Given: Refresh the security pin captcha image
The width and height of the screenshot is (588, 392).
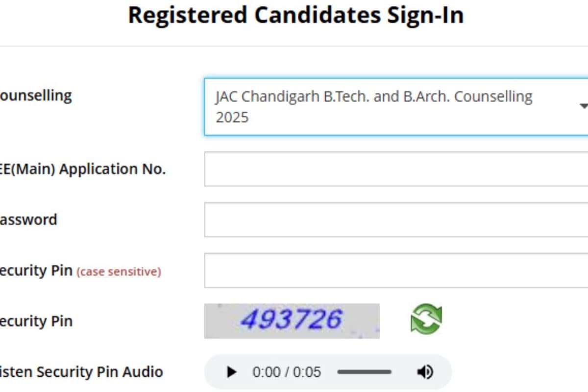Looking at the screenshot, I should [x=426, y=319].
